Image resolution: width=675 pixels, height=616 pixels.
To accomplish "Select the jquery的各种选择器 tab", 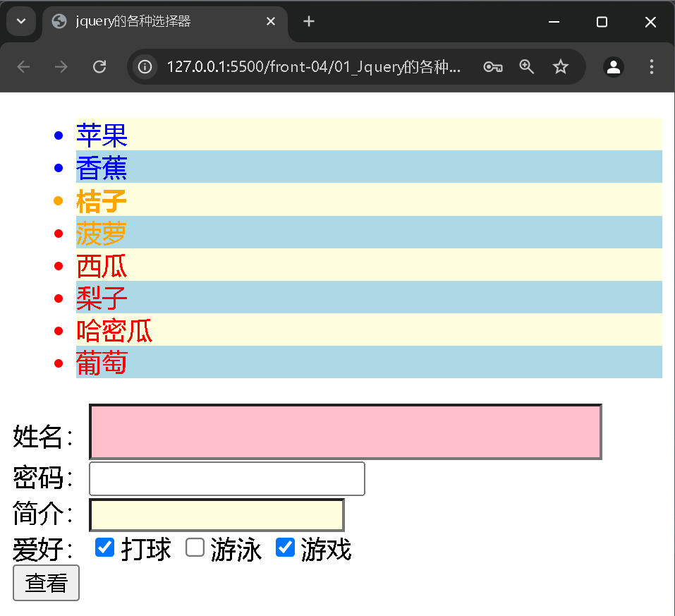I will coord(165,22).
